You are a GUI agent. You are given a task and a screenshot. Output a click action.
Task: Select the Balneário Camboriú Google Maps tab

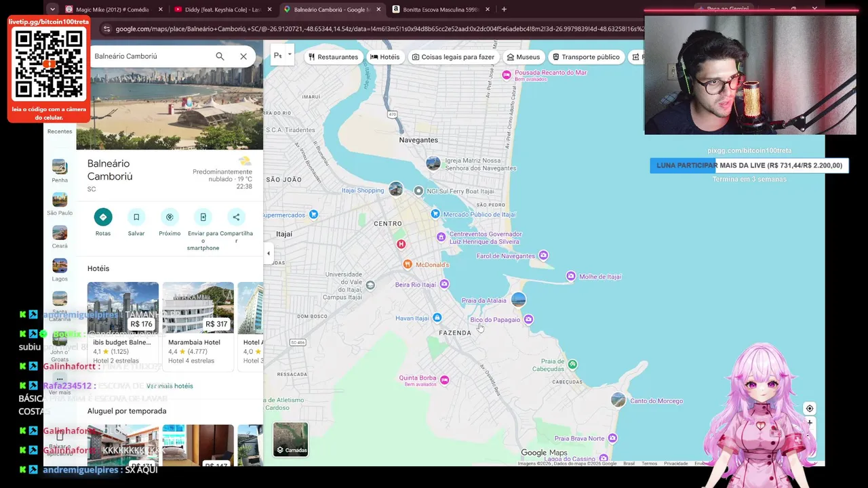332,9
